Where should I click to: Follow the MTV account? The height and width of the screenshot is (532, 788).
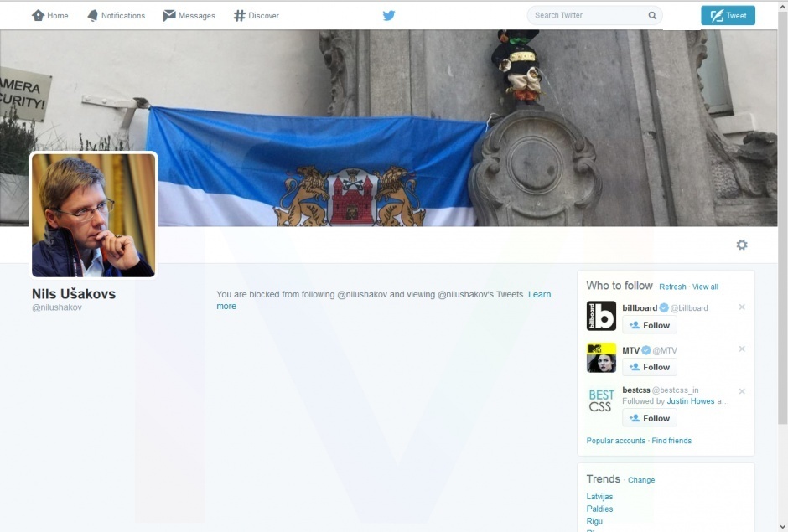pyautogui.click(x=650, y=367)
